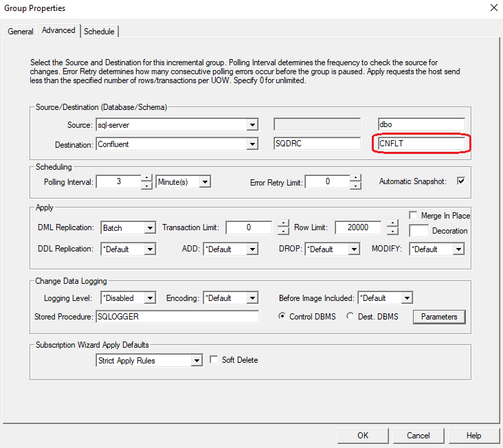Increase Polling Interval with up arrow
The image size is (503, 448).
click(x=146, y=178)
